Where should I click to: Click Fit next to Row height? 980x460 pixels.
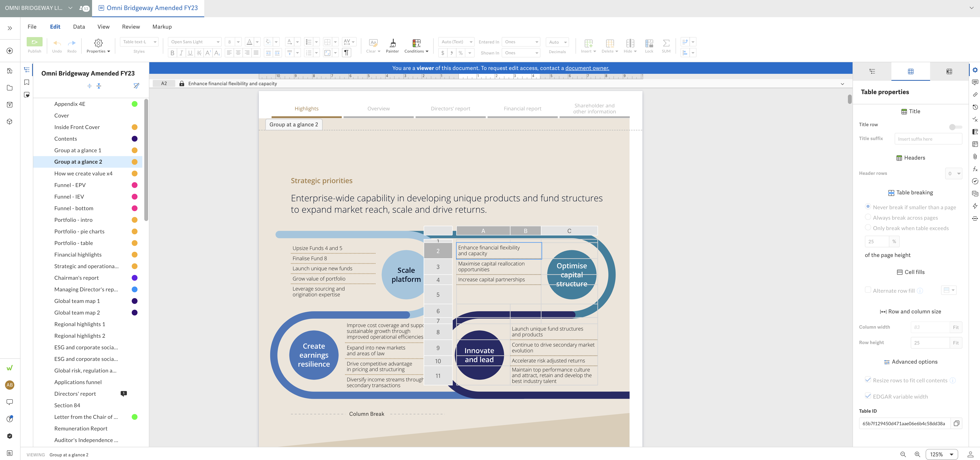tap(956, 343)
